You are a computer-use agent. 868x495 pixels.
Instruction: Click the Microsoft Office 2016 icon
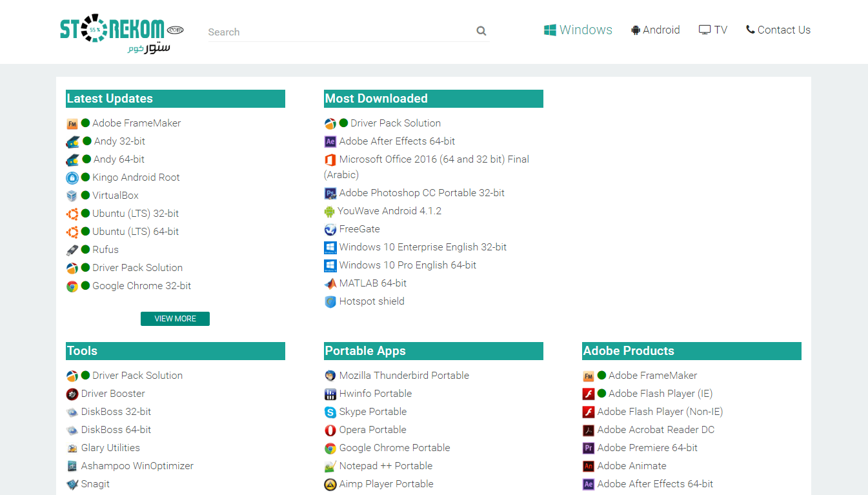click(x=330, y=160)
